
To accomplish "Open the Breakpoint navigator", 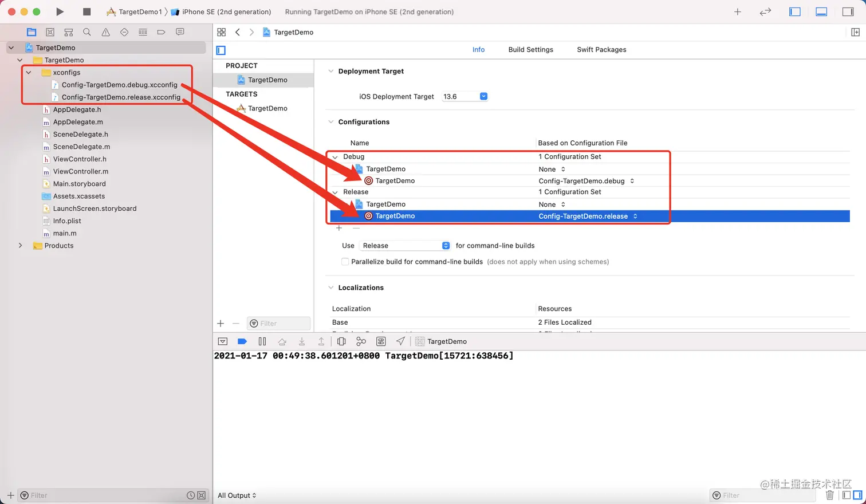I will click(x=162, y=32).
